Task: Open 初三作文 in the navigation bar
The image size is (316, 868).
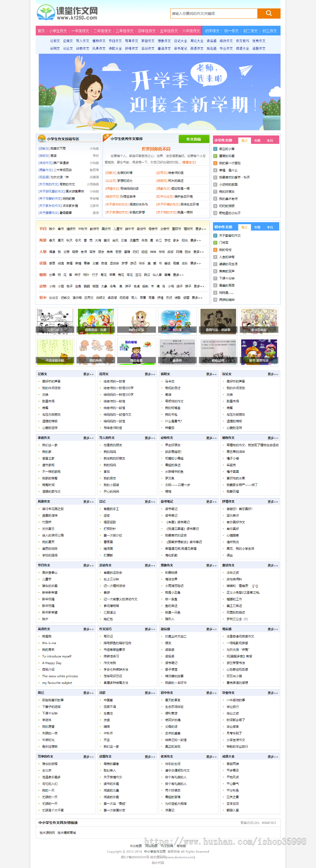Action: tap(269, 31)
